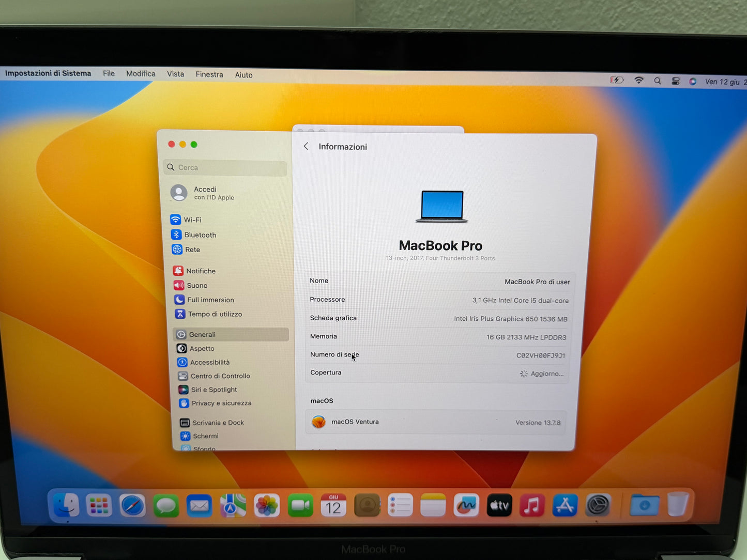Open Launchpad from the Dock
The height and width of the screenshot is (560, 747).
99,505
